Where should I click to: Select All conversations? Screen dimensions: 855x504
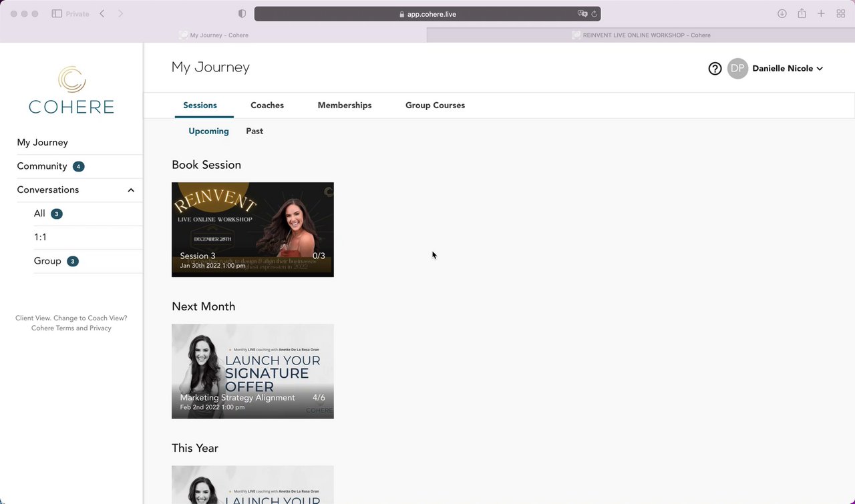pyautogui.click(x=39, y=214)
